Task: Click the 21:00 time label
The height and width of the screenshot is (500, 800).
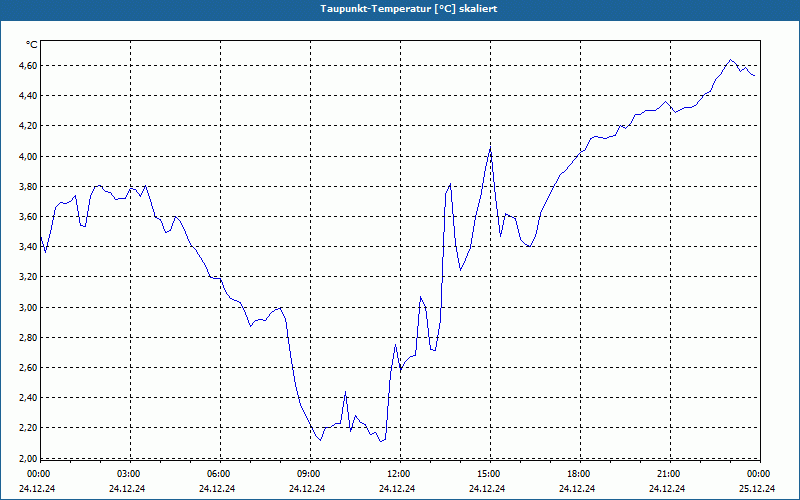Action: [669, 474]
